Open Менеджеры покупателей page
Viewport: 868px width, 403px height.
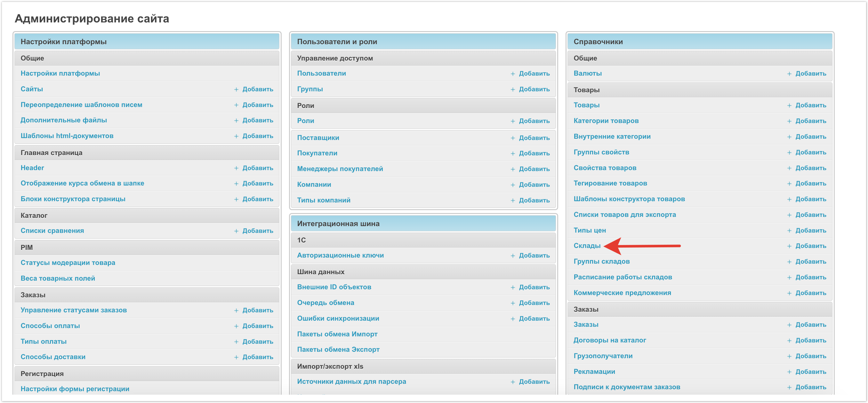click(x=340, y=169)
